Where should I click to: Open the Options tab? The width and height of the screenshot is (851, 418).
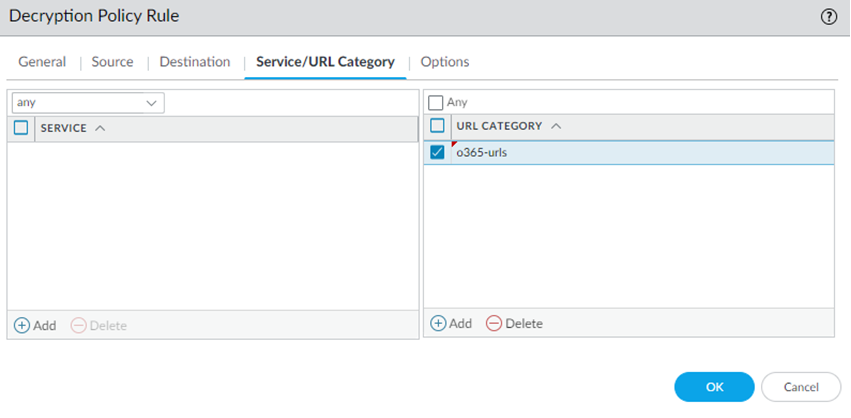pos(445,62)
